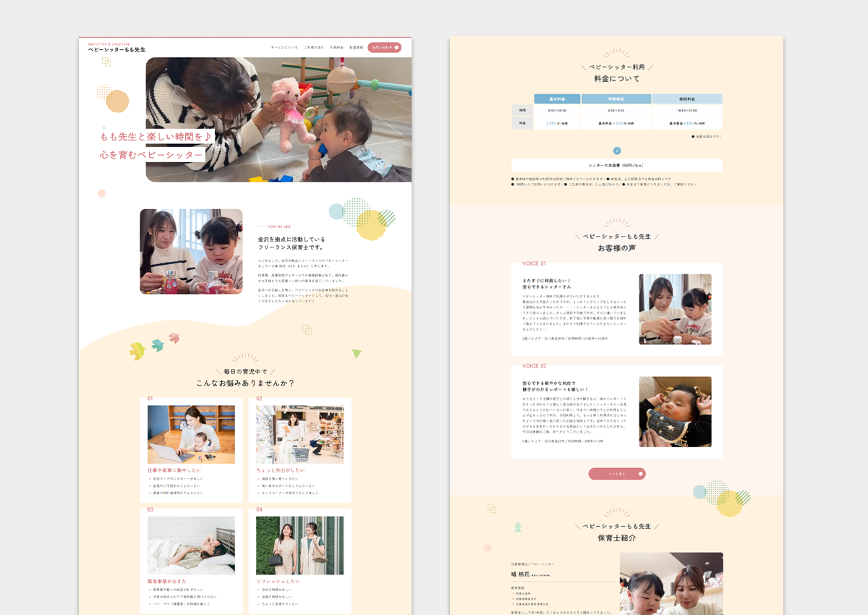Image resolution: width=868 pixels, height=615 pixels.
Task: Click the HOW WE ARE section photo
Action: coord(191,252)
